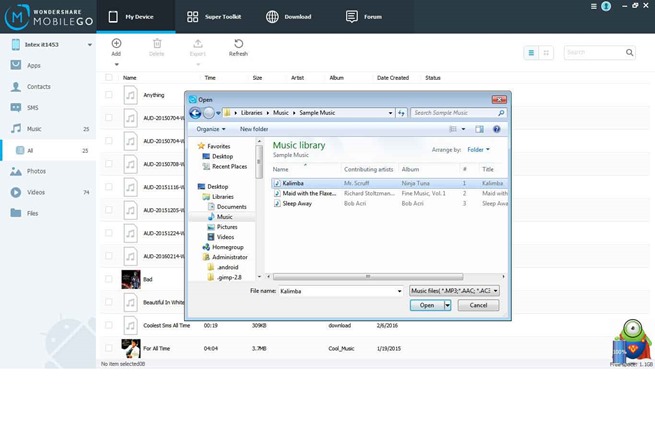Viewport: 655px width, 432px height.
Task: Toggle the select-all checkbox in header
Action: pos(109,77)
